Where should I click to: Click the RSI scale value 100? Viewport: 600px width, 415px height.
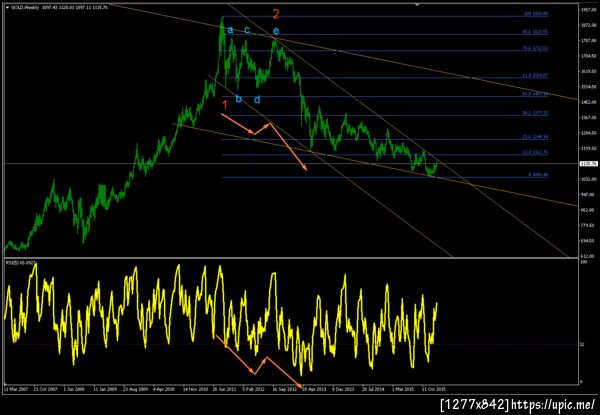584,262
